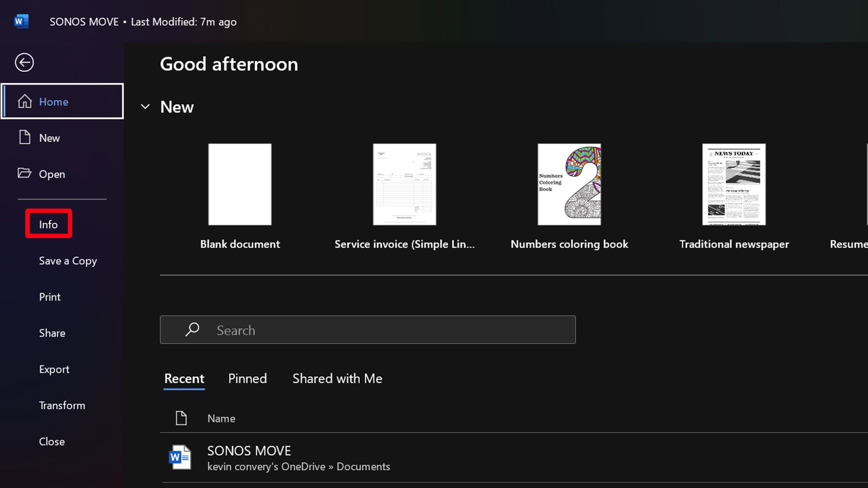Image resolution: width=868 pixels, height=488 pixels.
Task: Click into the Search input field
Action: [x=368, y=329]
